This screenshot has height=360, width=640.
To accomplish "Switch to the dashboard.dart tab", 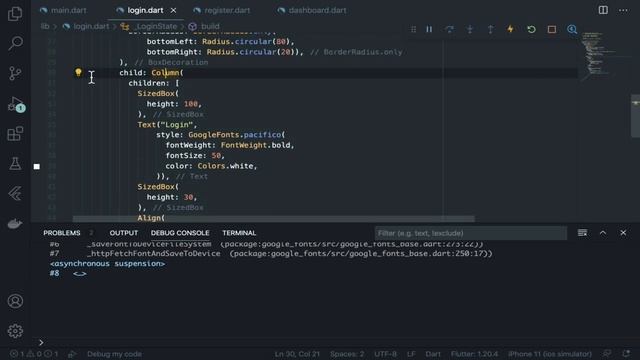I will (x=312, y=10).
